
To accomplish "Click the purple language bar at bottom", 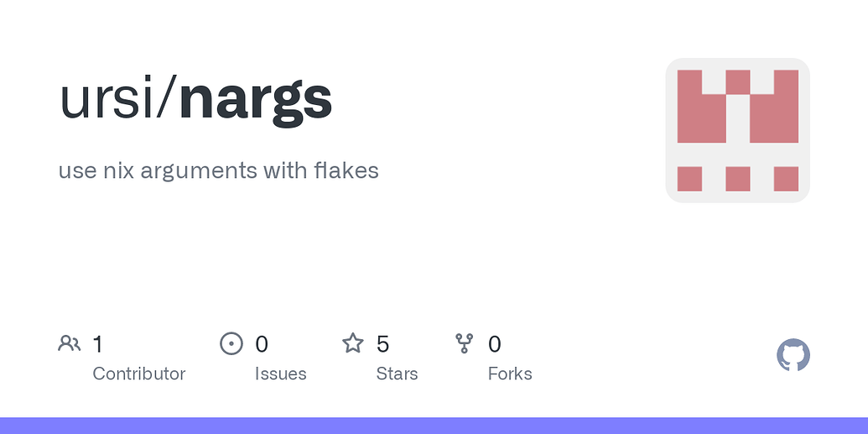I will coord(434,426).
